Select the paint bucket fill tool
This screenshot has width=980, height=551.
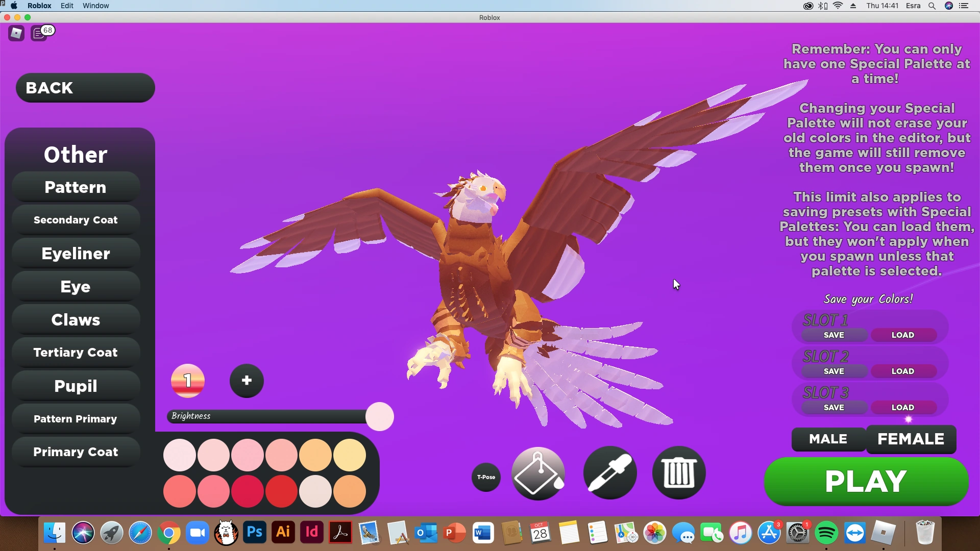click(538, 473)
